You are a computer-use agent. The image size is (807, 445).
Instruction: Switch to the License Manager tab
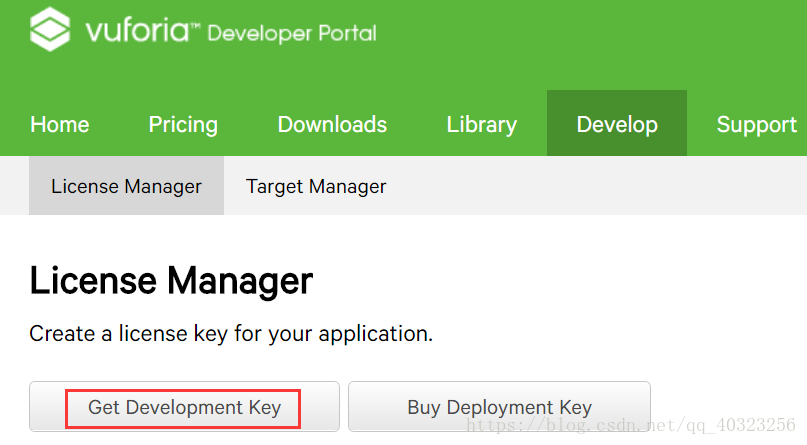click(x=127, y=186)
